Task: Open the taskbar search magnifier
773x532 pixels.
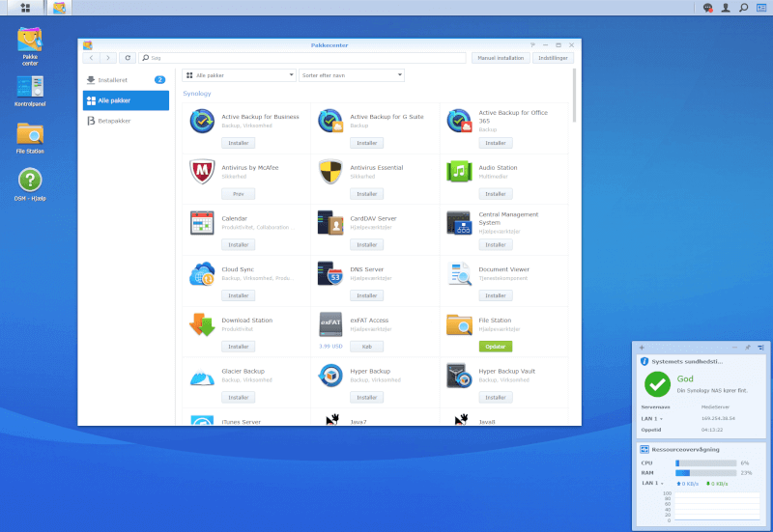Action: [x=743, y=8]
